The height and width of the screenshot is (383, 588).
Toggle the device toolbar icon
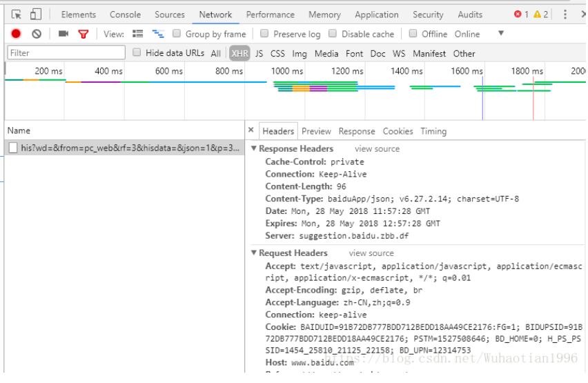pos(36,14)
